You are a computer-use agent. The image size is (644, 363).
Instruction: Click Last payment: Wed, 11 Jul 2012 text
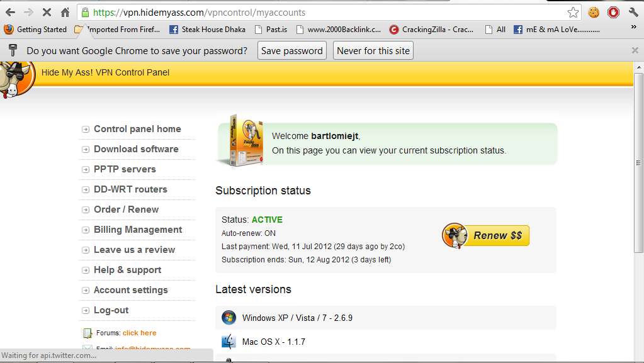313,247
